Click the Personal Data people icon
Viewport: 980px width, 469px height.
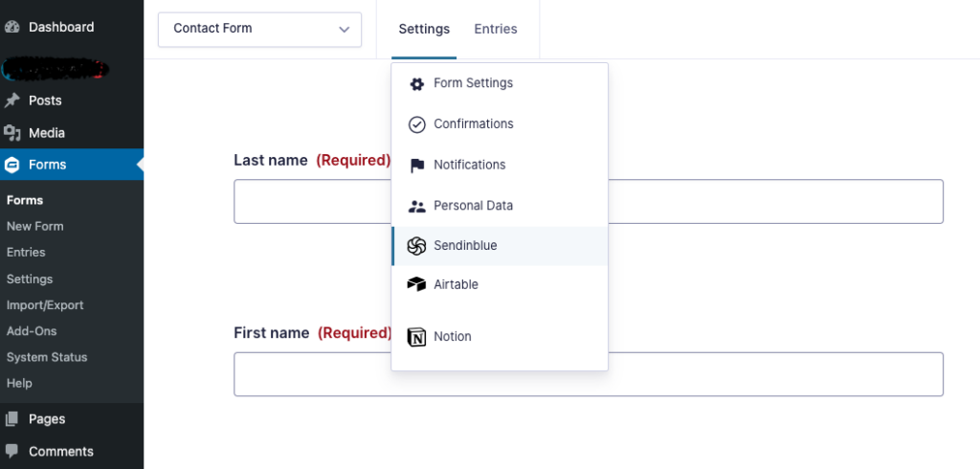point(416,206)
